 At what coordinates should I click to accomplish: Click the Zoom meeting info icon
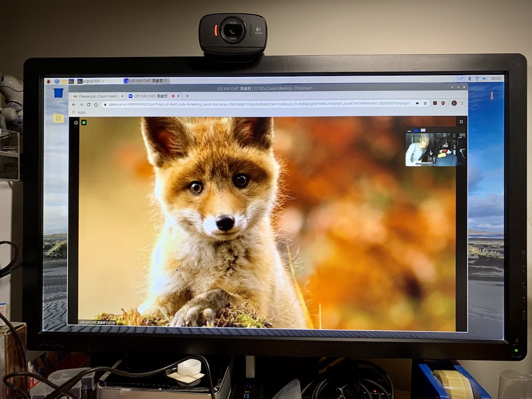pyautogui.click(x=76, y=123)
